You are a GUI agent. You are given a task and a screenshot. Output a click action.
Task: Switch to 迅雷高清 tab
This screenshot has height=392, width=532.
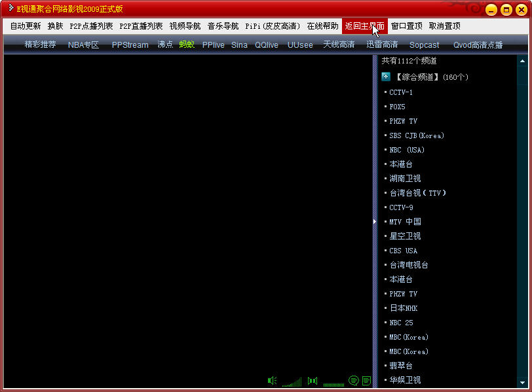[382, 45]
